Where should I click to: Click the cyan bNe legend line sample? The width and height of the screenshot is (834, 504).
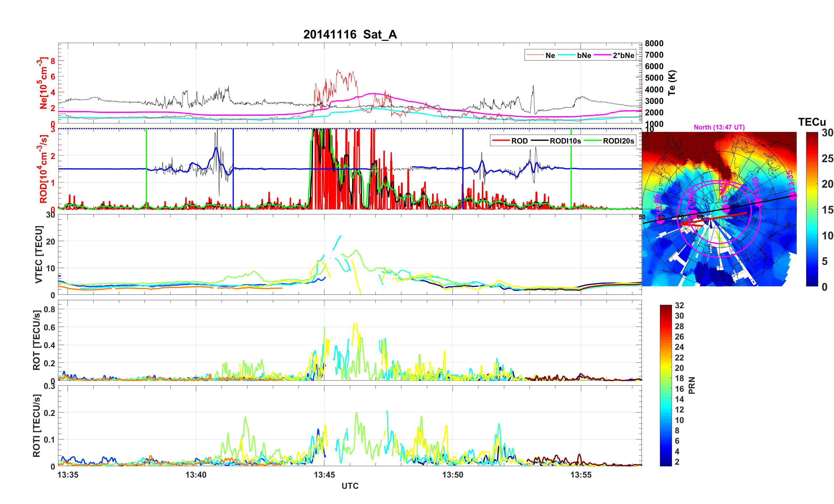(x=567, y=55)
